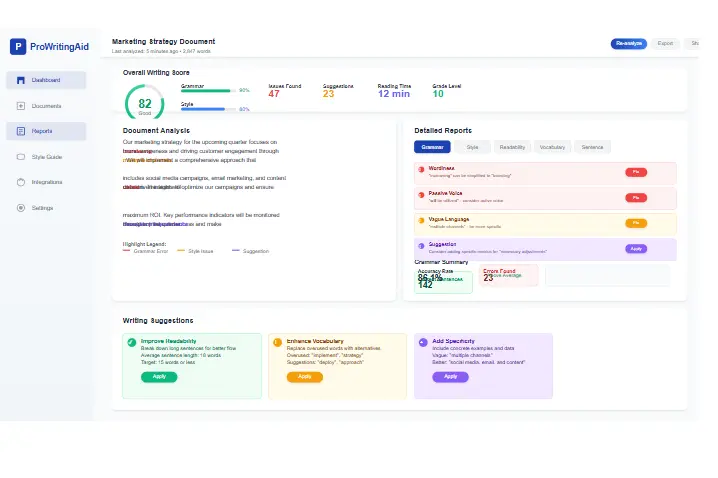
Task: Open the Style Guide sidebar icon
Action: (x=21, y=157)
